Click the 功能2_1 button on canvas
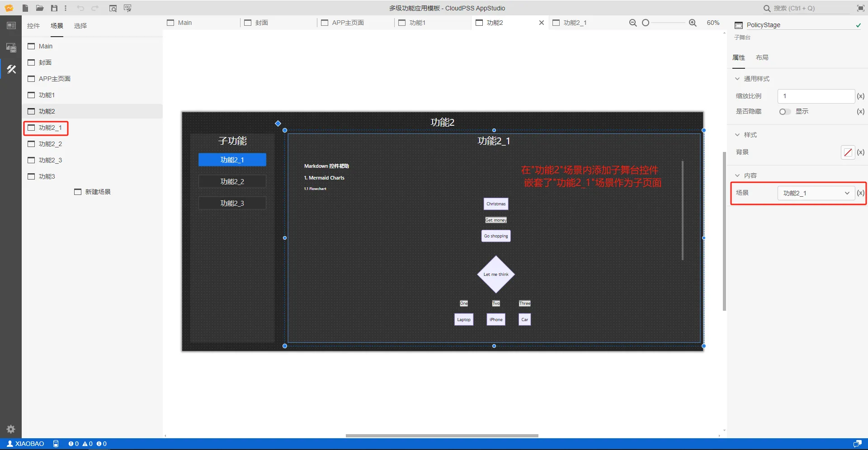This screenshot has width=868, height=450. (232, 160)
